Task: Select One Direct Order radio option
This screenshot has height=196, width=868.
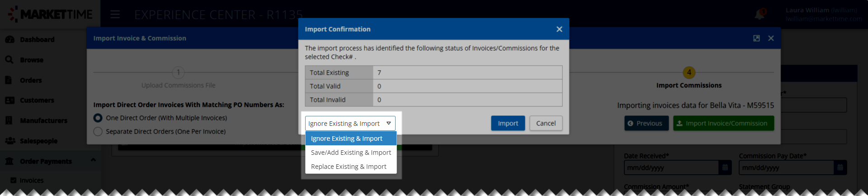Action: click(x=98, y=118)
